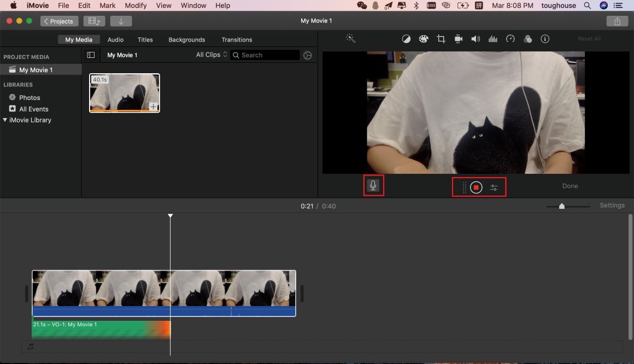634x364 pixels.
Task: Open Spotlight search in menu bar
Action: [587, 5]
